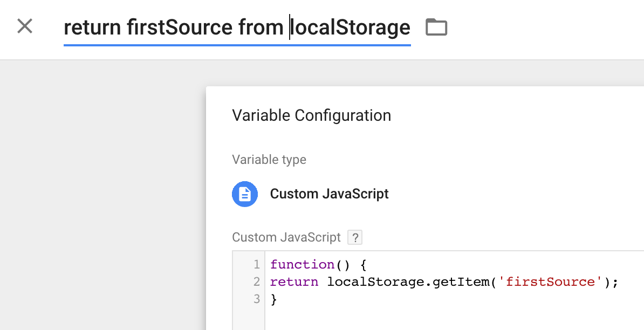Click the Variable Configuration heading
Viewport: 644px width, 330px height.
point(311,115)
